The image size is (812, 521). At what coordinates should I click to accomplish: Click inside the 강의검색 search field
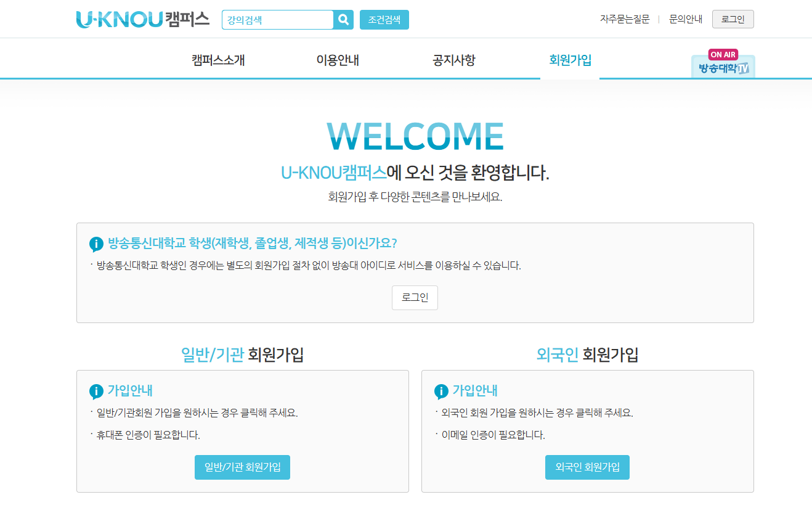point(277,20)
